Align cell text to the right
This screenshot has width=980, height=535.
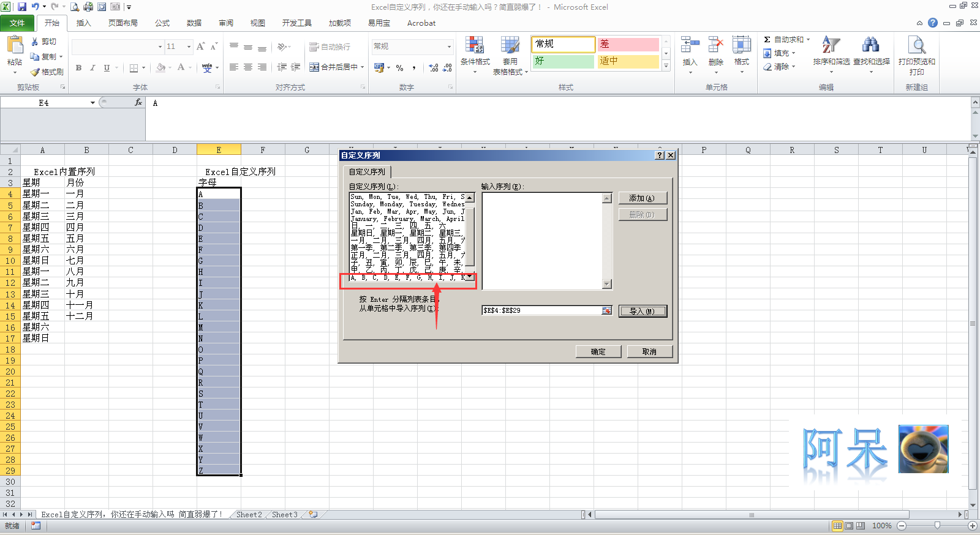pyautogui.click(x=262, y=67)
